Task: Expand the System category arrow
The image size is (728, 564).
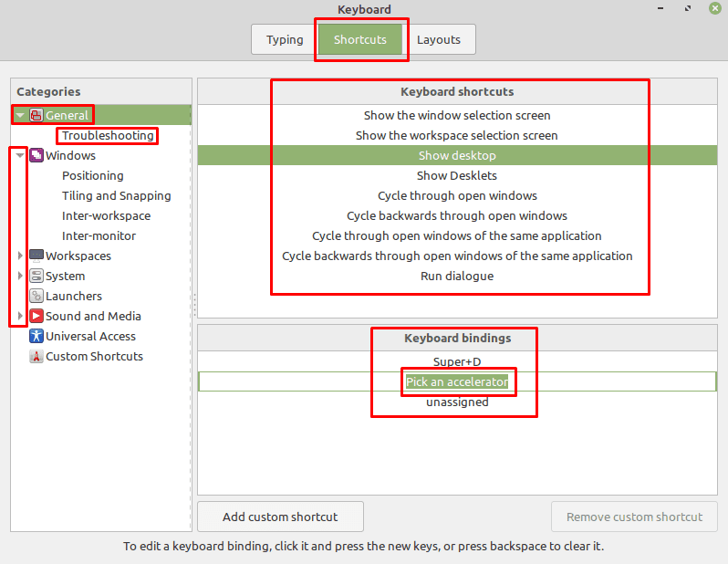Action: [20, 276]
